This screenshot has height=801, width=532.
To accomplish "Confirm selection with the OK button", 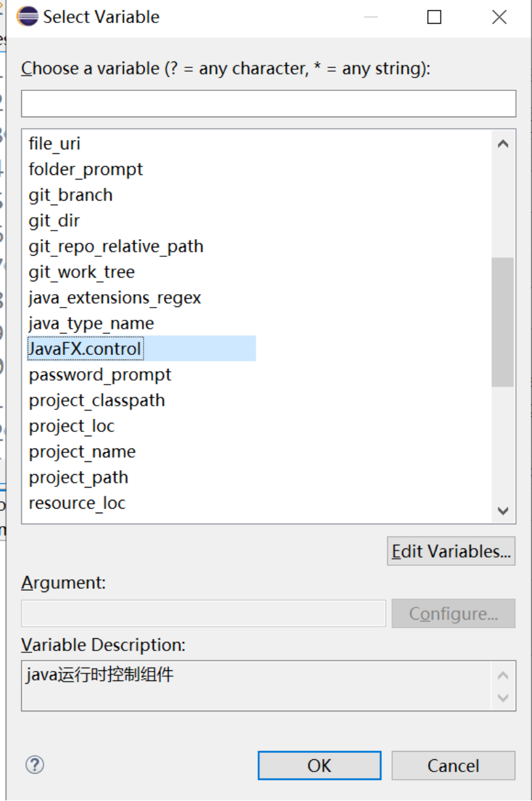I will click(319, 765).
